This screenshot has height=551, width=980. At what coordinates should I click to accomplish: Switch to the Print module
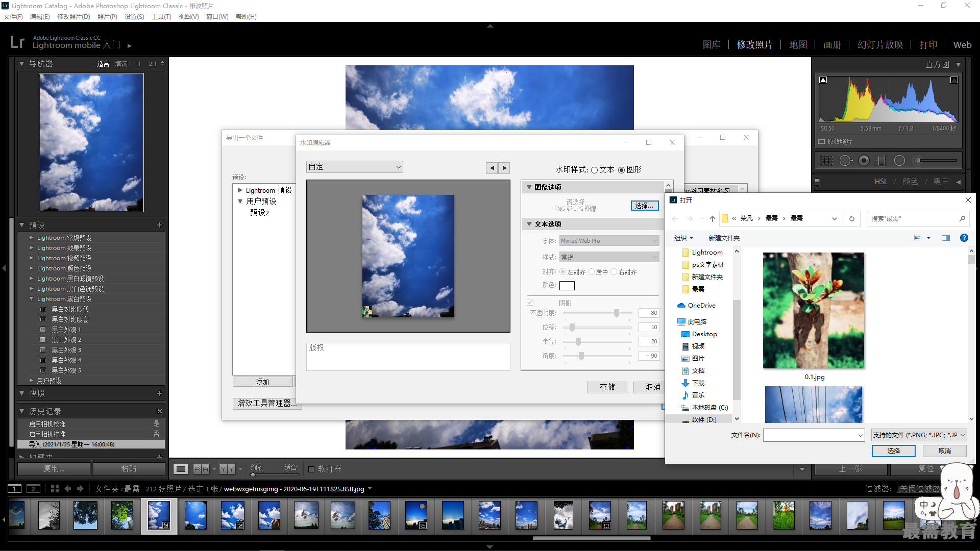(928, 45)
